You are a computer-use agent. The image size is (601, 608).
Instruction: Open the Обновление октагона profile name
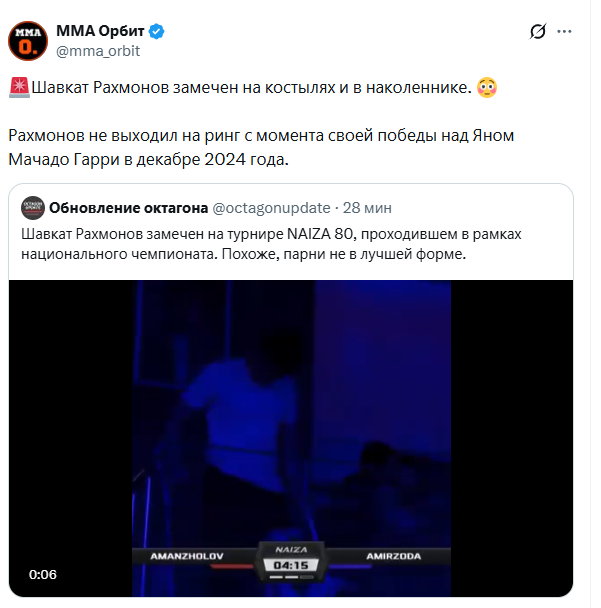coord(127,208)
